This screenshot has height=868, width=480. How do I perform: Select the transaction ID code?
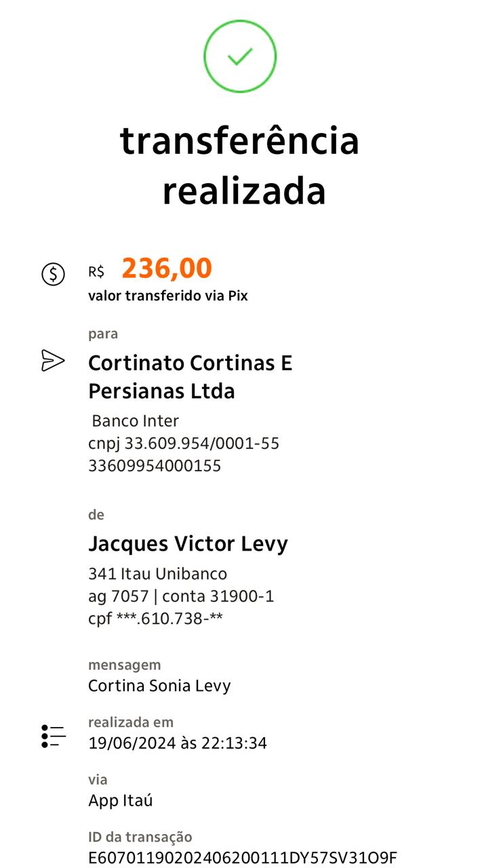[x=243, y=858]
